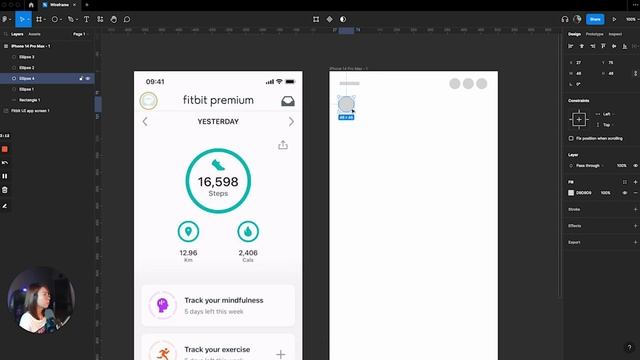The width and height of the screenshot is (640, 360).
Task: Align selection horizontal centers
Action: pos(582,46)
